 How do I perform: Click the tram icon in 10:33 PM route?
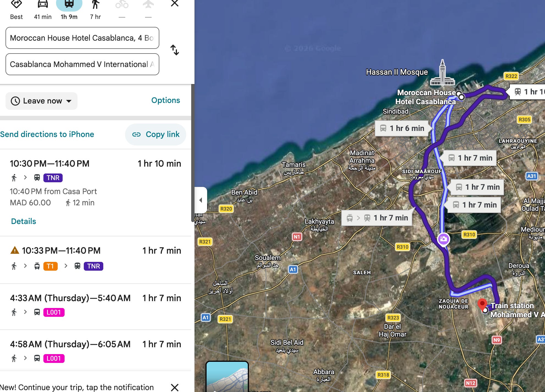(37, 266)
